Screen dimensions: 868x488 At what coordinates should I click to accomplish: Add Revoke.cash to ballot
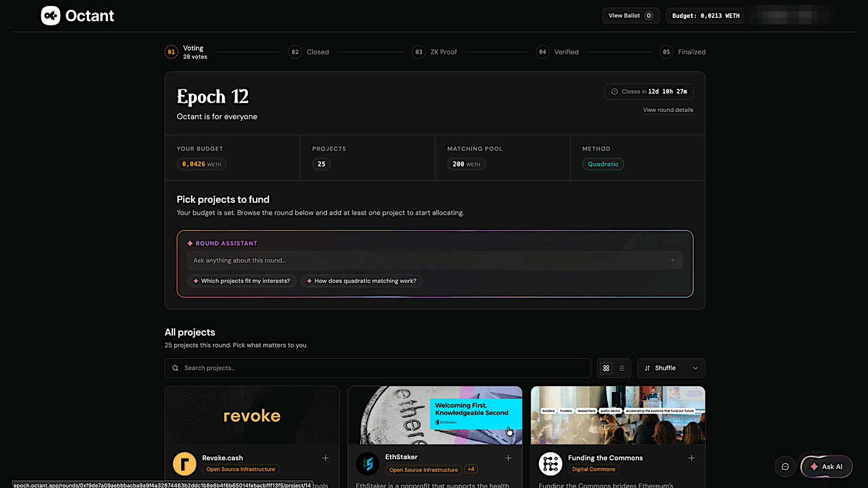click(325, 458)
